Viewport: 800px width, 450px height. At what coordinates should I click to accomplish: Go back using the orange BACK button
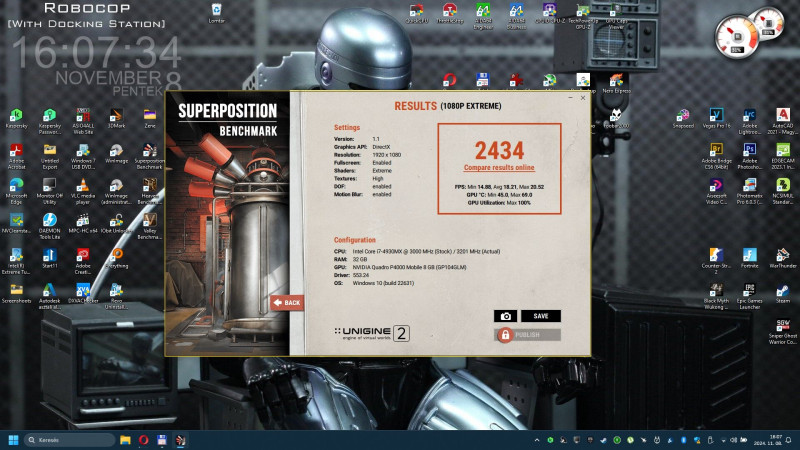287,303
